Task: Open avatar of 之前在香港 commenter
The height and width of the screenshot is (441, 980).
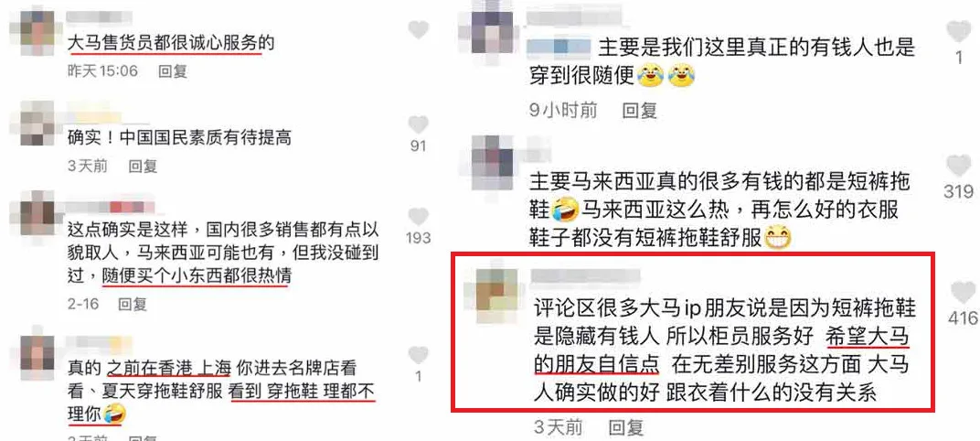Action: click(37, 355)
